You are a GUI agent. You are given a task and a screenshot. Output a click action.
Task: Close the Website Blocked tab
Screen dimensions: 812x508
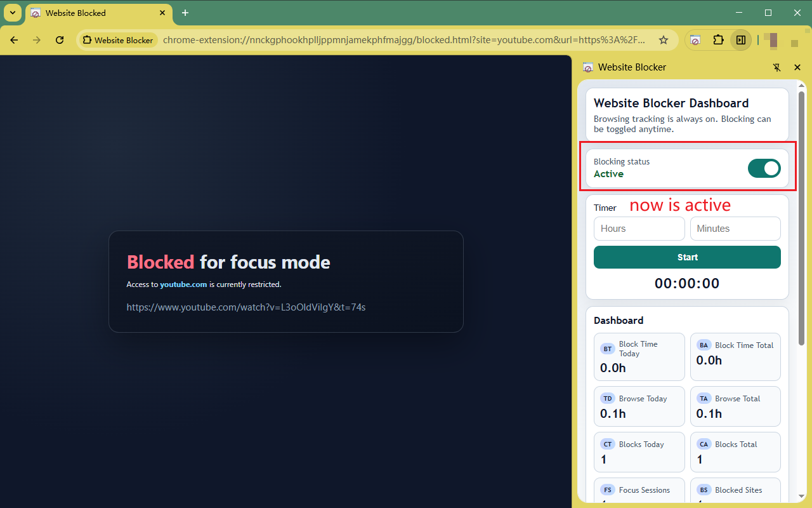(162, 13)
